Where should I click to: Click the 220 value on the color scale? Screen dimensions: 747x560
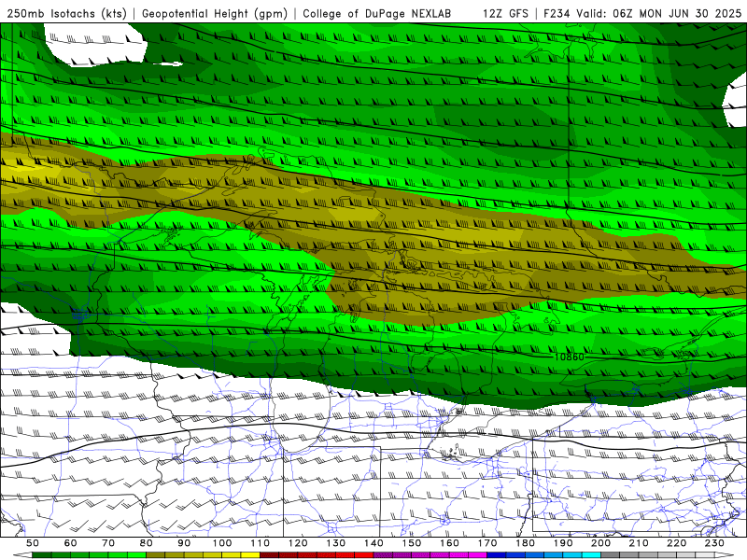pyautogui.click(x=676, y=543)
